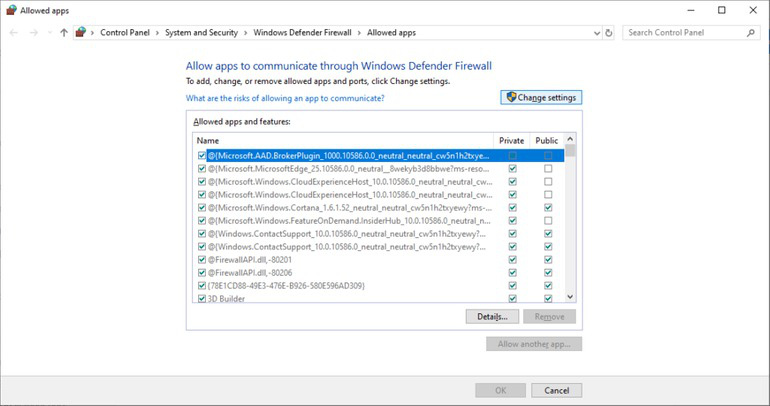Viewport: 770px width, 406px height.
Task: Cancel the Allowed apps dialog
Action: [x=556, y=390]
